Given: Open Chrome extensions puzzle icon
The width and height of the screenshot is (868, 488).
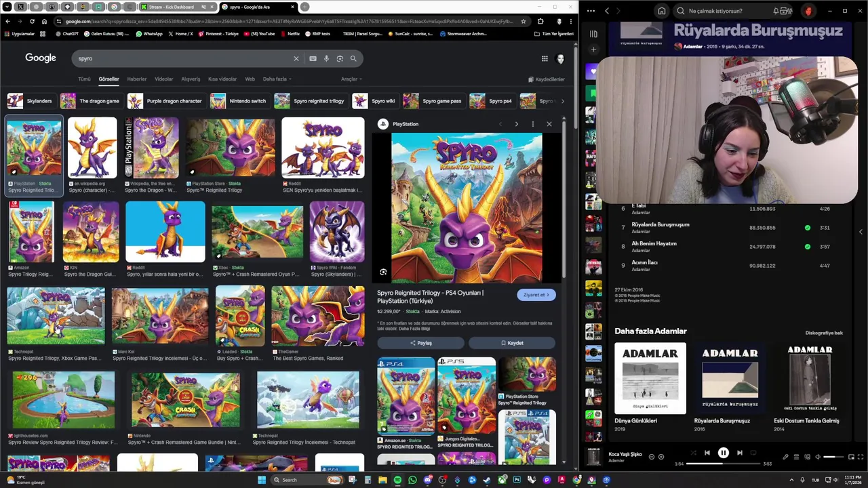Looking at the screenshot, I should click(540, 21).
